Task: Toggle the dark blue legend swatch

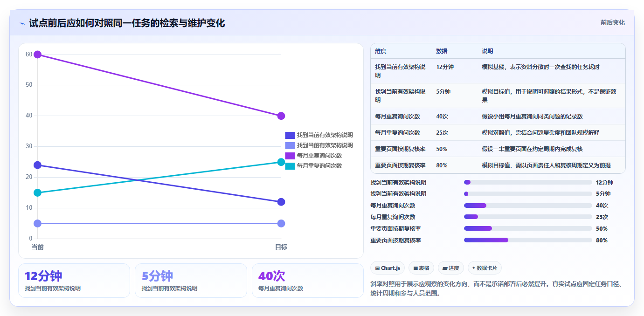Action: tap(290, 135)
